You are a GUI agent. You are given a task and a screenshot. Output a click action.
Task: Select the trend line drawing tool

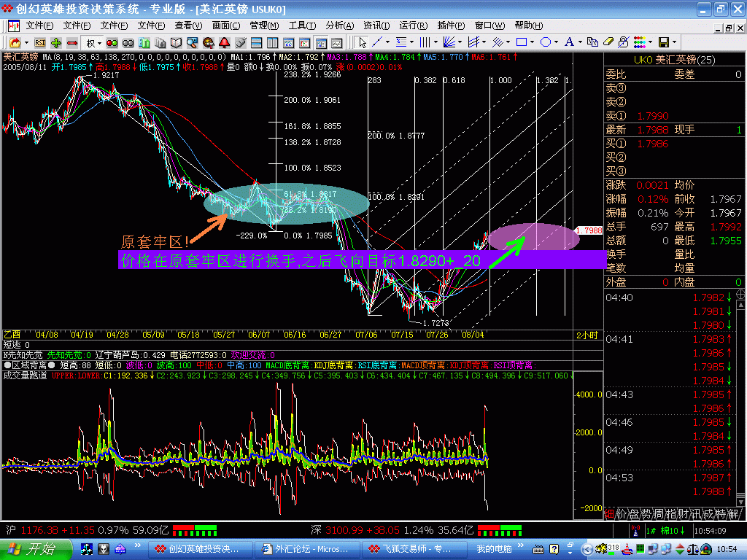pyautogui.click(x=377, y=42)
